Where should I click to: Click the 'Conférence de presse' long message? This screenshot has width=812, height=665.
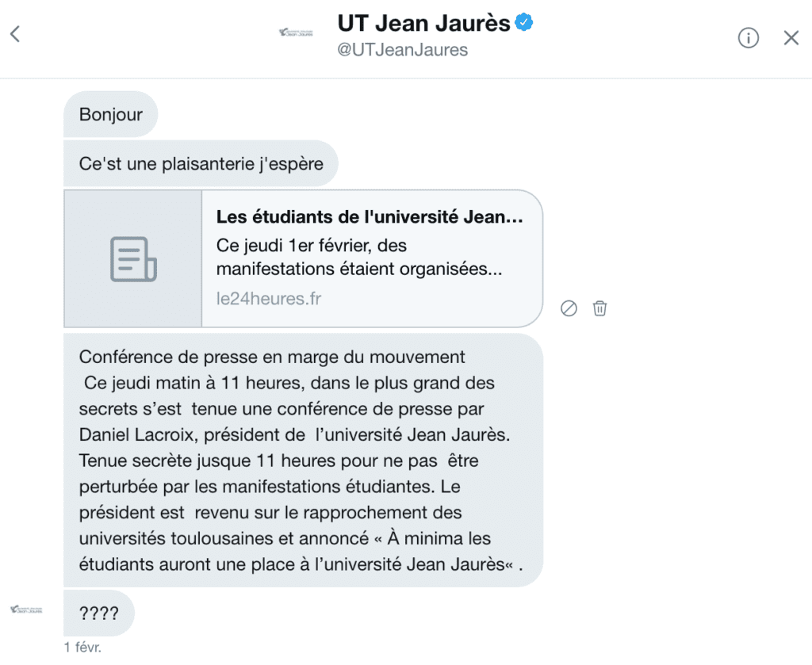point(303,460)
